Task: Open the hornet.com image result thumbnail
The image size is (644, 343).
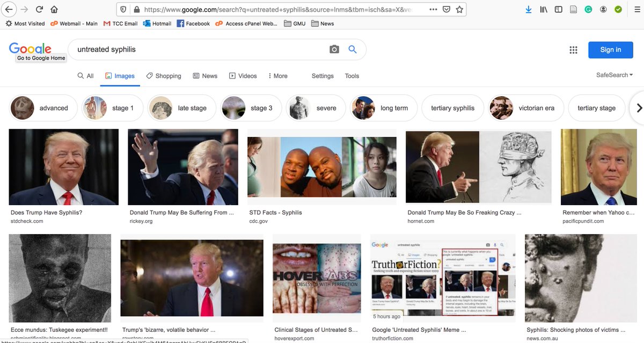Action: (x=479, y=167)
